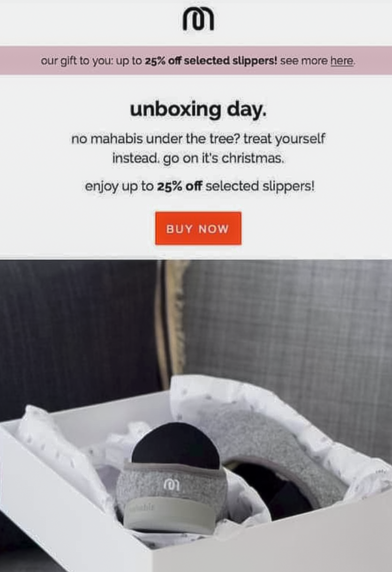Select bold "25% off selected slippers!" in banner

(x=211, y=60)
